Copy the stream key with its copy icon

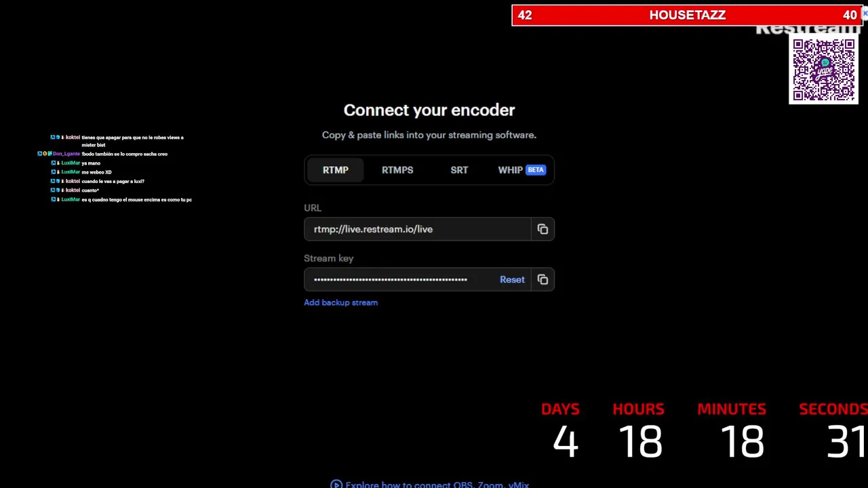pos(542,279)
